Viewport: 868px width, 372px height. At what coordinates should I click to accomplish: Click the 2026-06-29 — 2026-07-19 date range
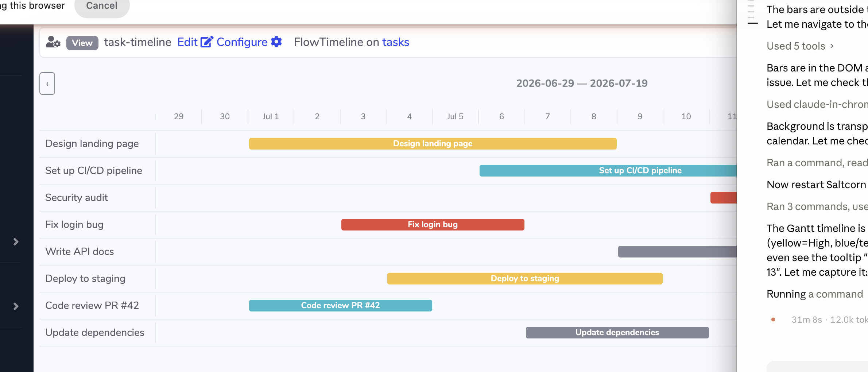tap(582, 84)
